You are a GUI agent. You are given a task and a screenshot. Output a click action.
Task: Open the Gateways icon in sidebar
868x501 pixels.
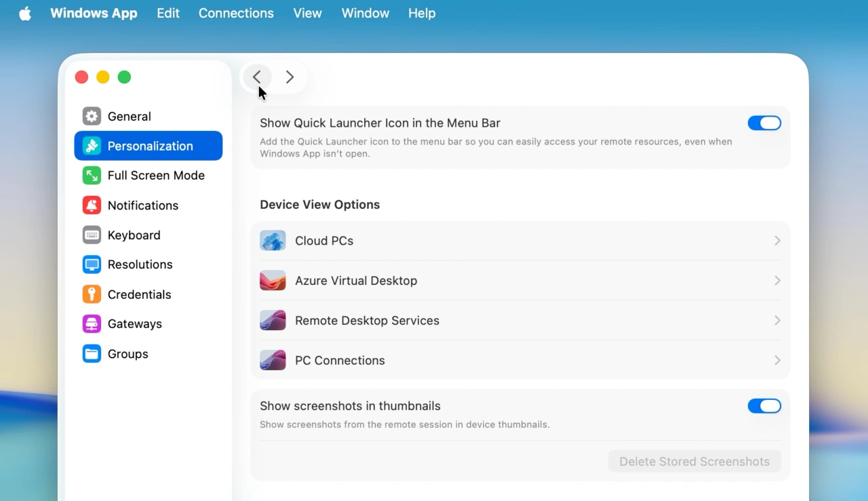pos(92,324)
